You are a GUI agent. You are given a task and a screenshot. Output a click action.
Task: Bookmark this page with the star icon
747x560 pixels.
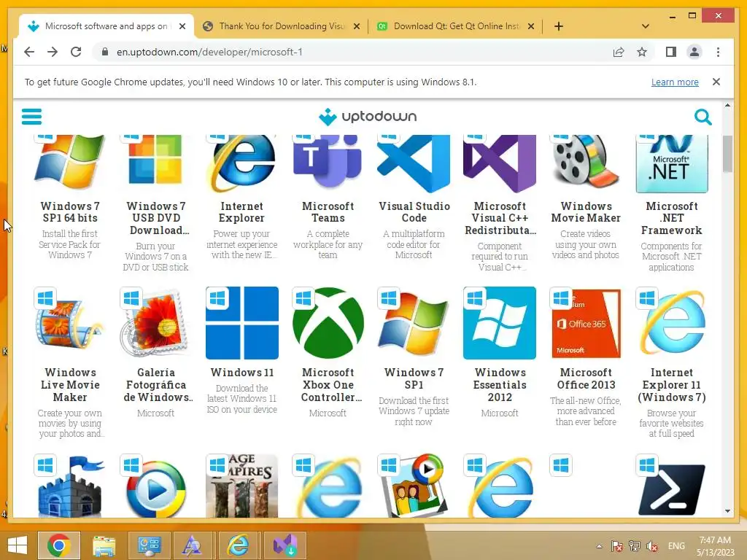642,52
